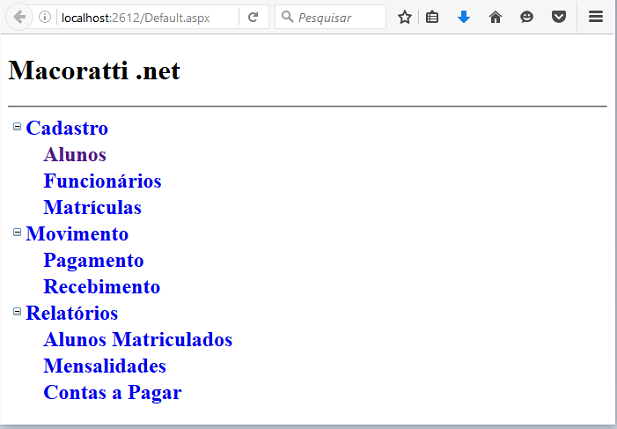This screenshot has width=617, height=429.
Task: Go to Funcionários page
Action: (x=102, y=181)
